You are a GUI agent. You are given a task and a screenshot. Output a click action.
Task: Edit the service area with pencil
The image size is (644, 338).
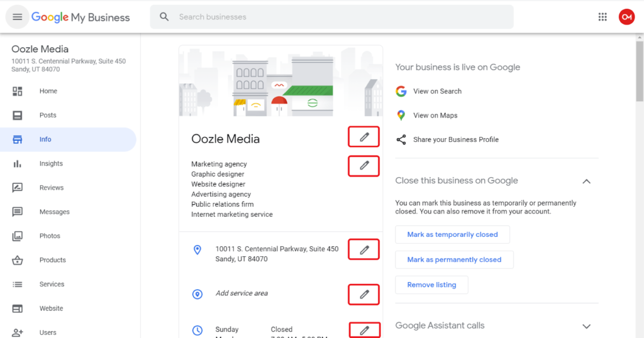pyautogui.click(x=364, y=295)
